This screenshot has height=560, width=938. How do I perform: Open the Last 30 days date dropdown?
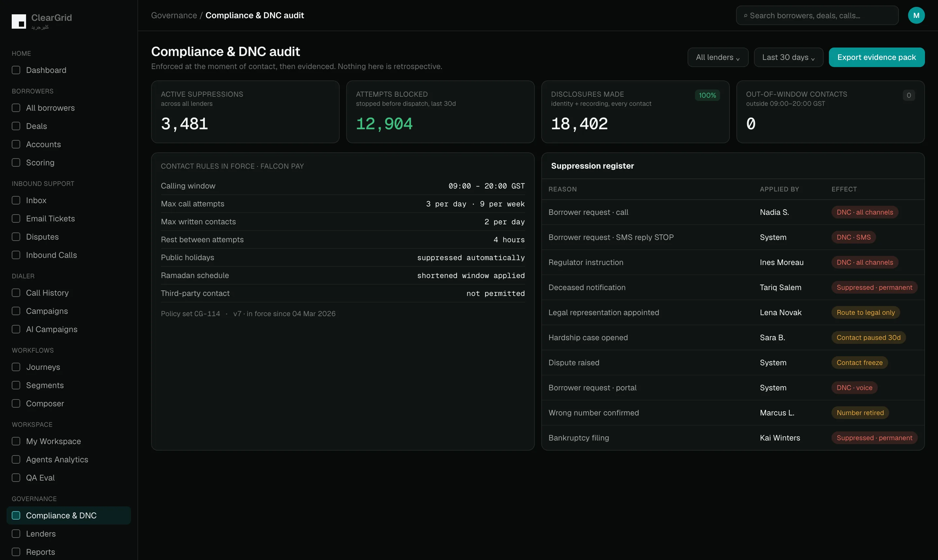788,57
